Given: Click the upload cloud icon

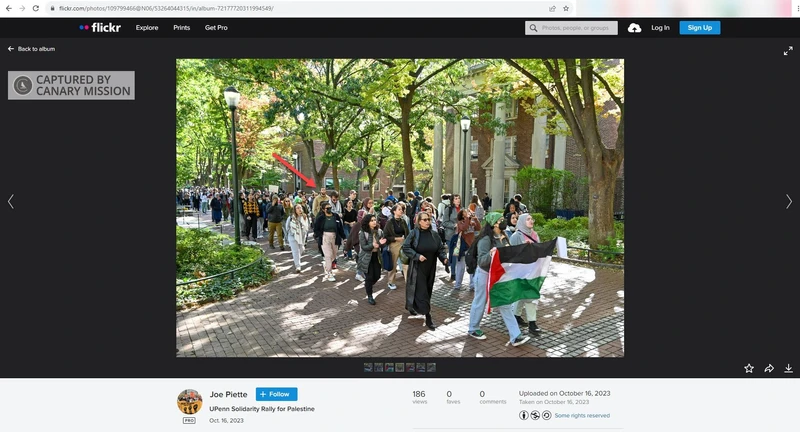Looking at the screenshot, I should pos(635,28).
